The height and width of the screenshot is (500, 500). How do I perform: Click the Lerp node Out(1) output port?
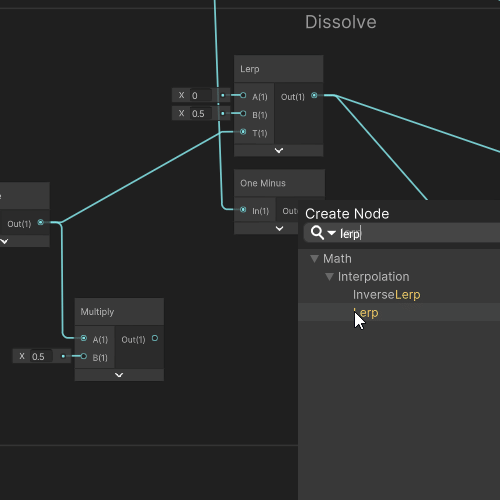pyautogui.click(x=314, y=95)
